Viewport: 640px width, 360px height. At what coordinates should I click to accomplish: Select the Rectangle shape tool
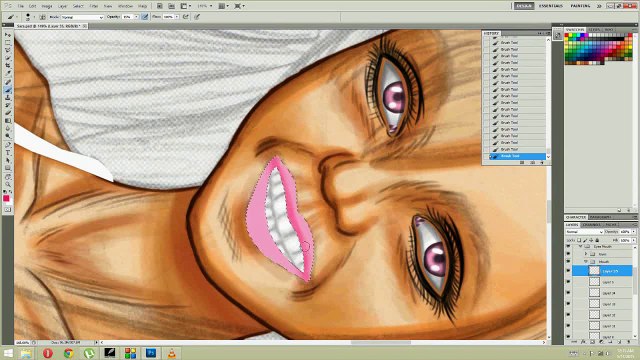8,168
